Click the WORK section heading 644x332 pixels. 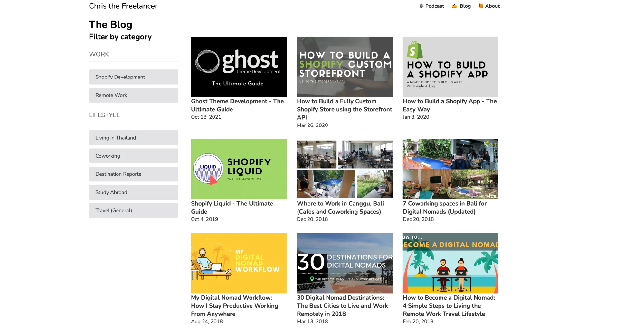coord(99,54)
